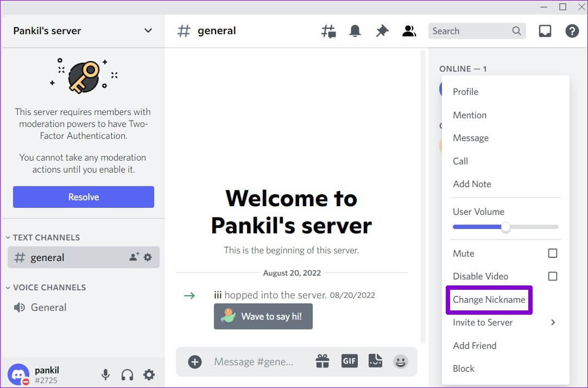Click the Resolve button
The image size is (588, 388).
[84, 197]
